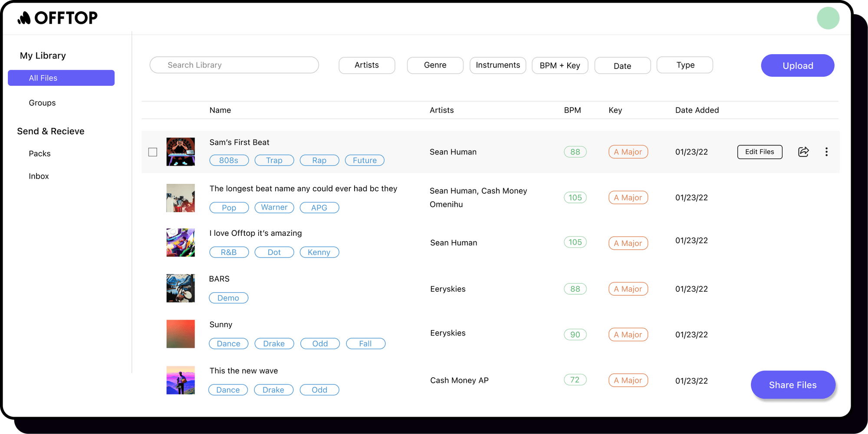868x434 pixels.
Task: Open Packs under Send & Recieve
Action: tap(39, 153)
